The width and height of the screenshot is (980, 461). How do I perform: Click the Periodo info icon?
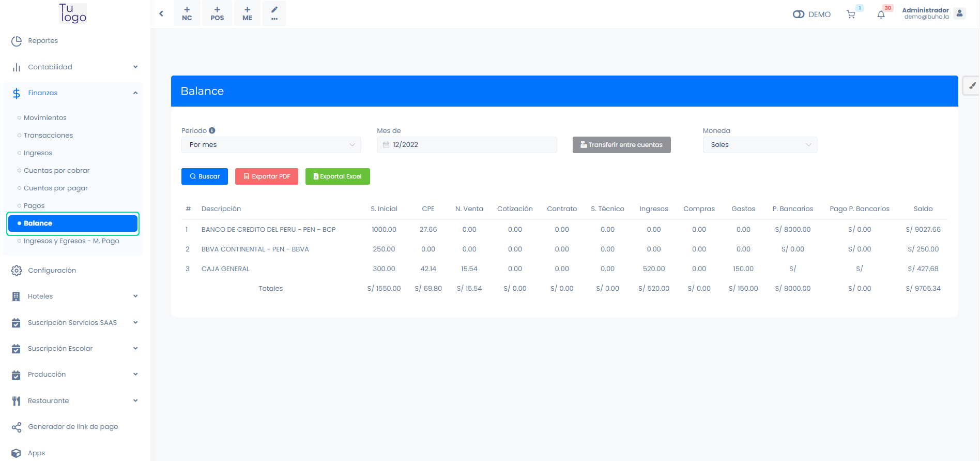tap(212, 130)
